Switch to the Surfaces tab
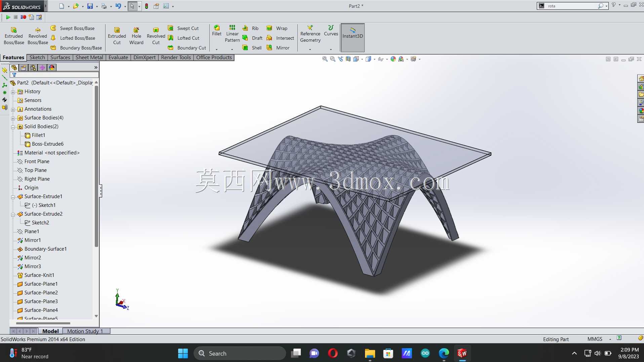644x362 pixels. 60,58
